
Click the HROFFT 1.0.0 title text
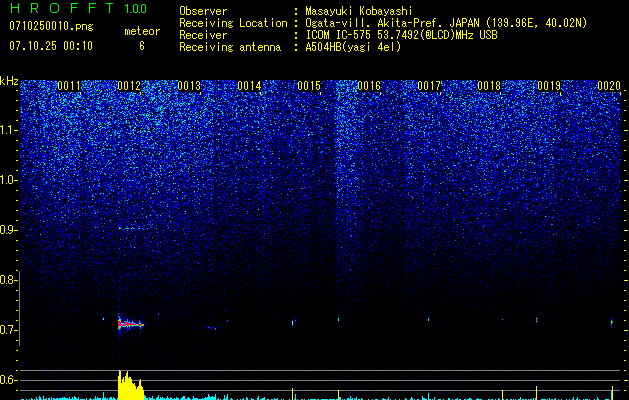(79, 8)
